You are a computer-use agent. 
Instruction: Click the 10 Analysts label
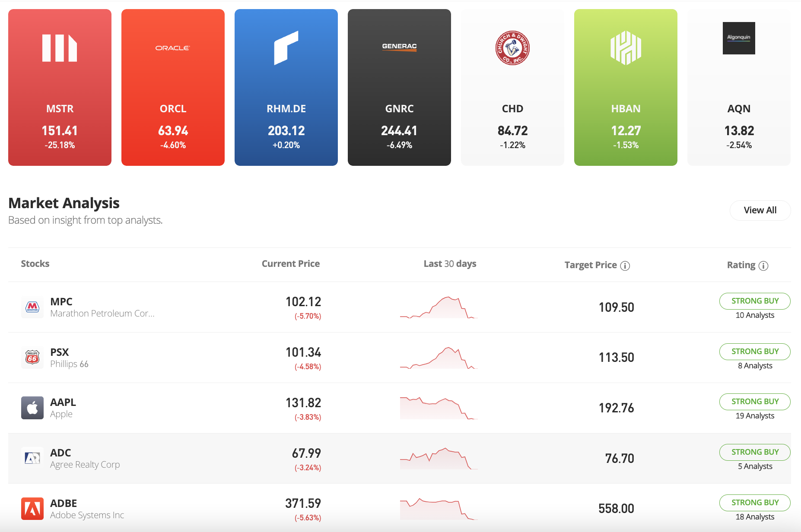(x=755, y=315)
